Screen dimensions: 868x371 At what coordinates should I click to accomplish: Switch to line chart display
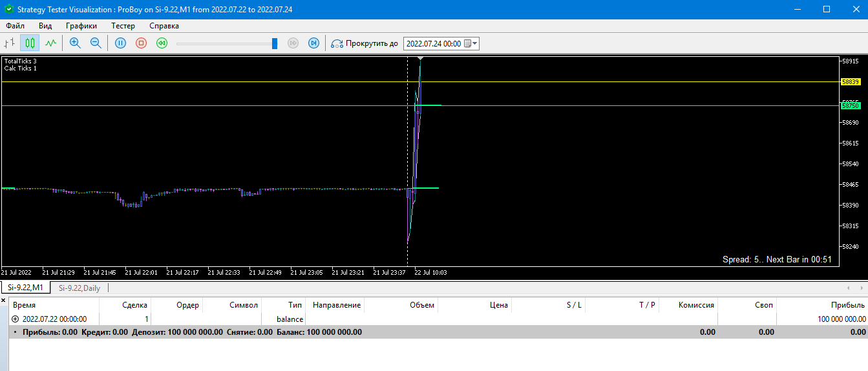[50, 43]
